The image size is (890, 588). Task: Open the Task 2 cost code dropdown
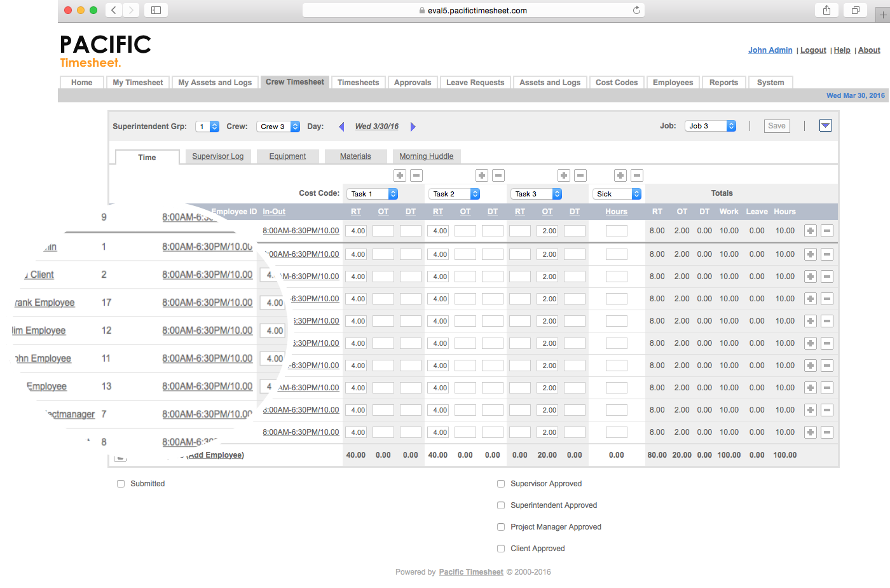455,194
